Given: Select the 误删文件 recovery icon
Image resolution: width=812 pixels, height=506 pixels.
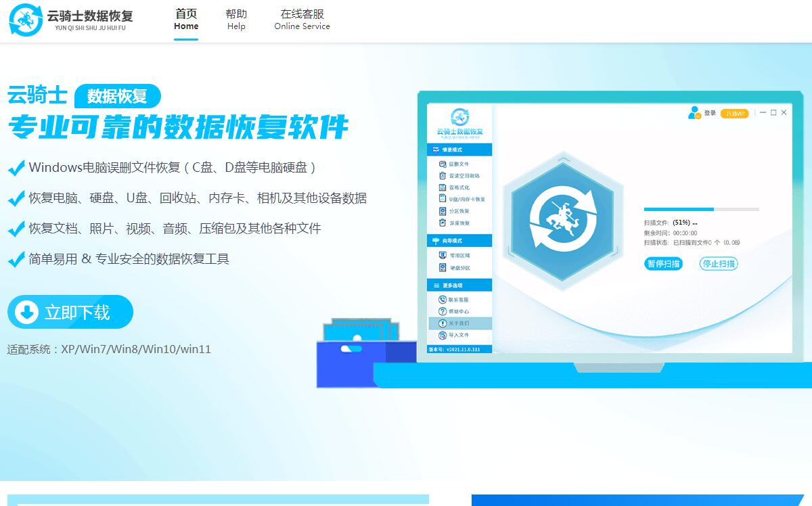Looking at the screenshot, I should tap(443, 164).
